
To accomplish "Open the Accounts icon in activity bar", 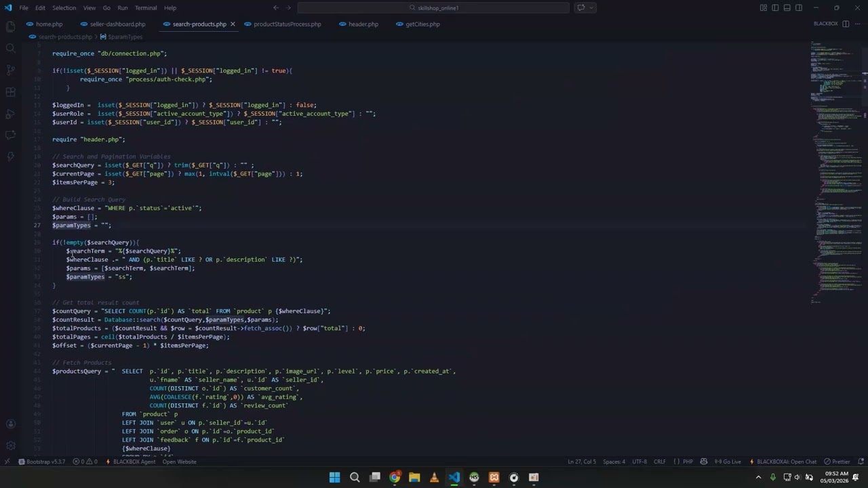I will 10,424.
